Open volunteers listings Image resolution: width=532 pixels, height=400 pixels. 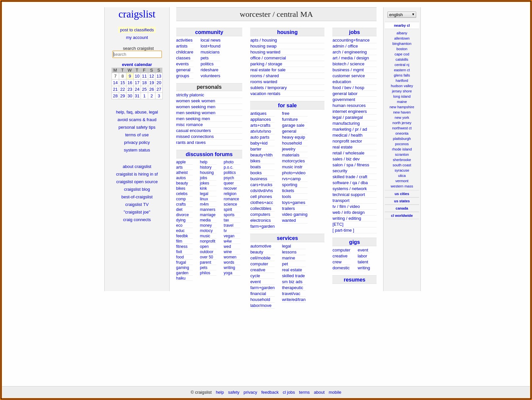pos(210,76)
